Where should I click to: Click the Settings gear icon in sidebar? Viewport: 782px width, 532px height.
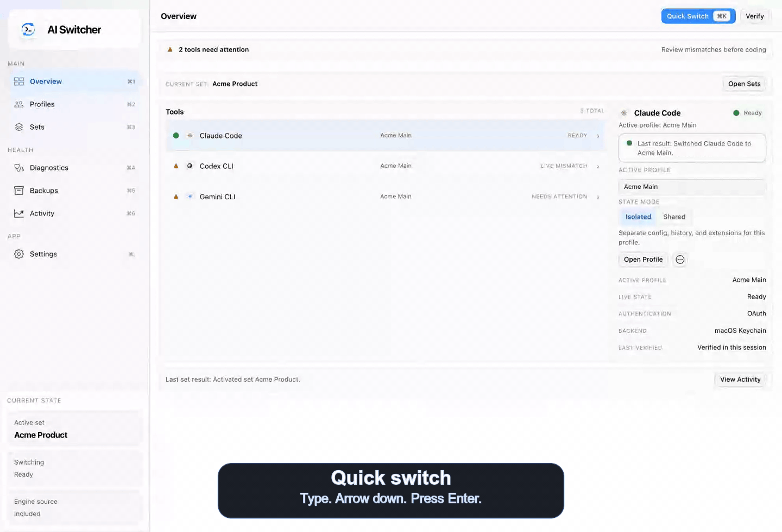coord(19,254)
